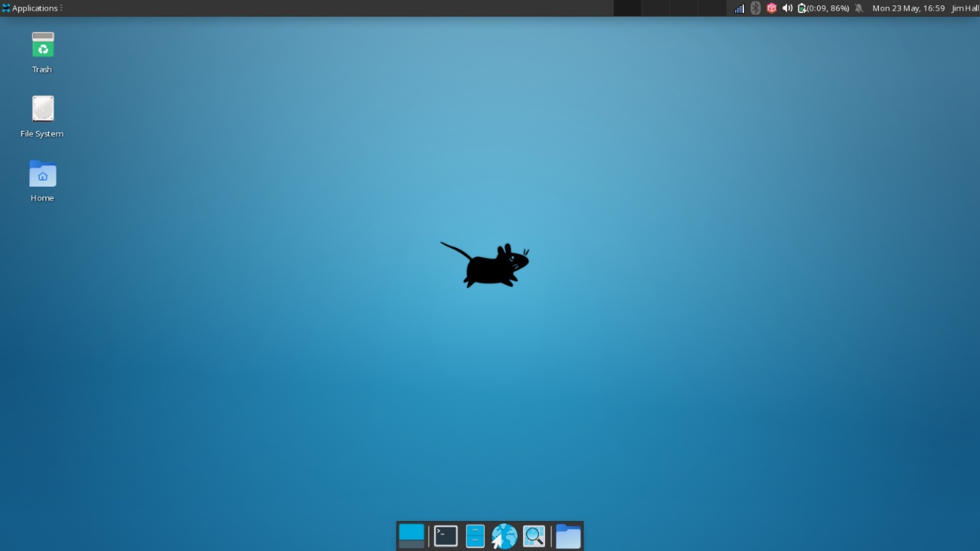Open the Terminal emulator from the dock
980x551 pixels.
445,536
